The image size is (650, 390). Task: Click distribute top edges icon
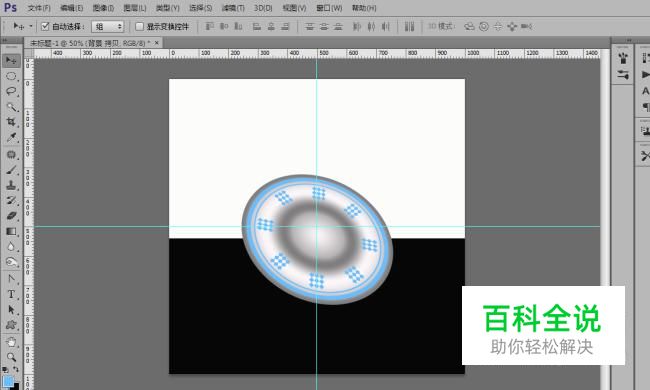click(x=310, y=27)
